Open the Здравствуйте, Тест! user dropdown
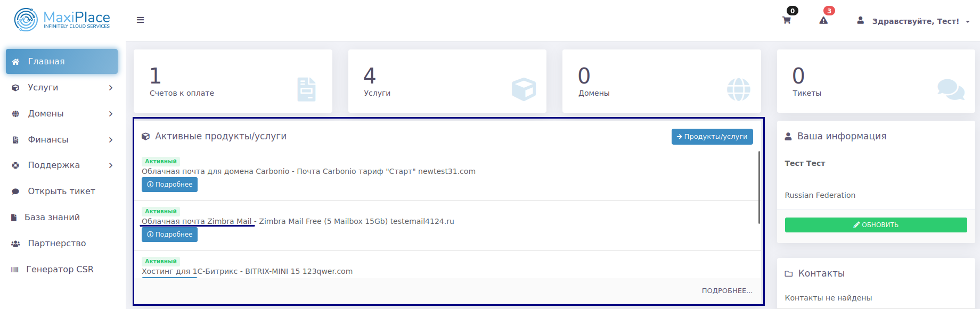 913,21
